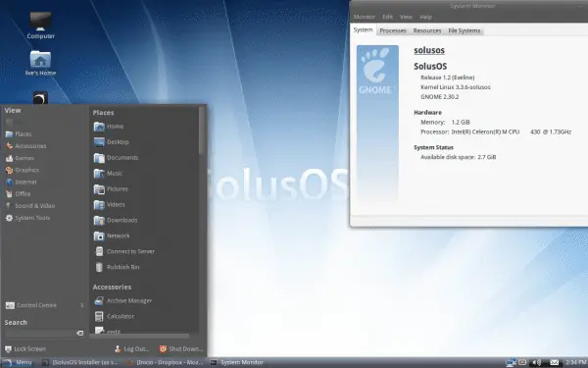
Task: Open the Rubbish Bin
Action: [x=117, y=267]
